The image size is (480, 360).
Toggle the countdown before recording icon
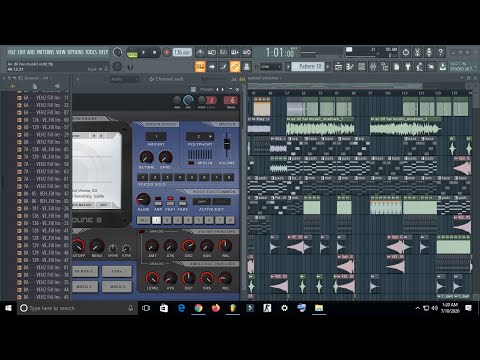[223, 52]
